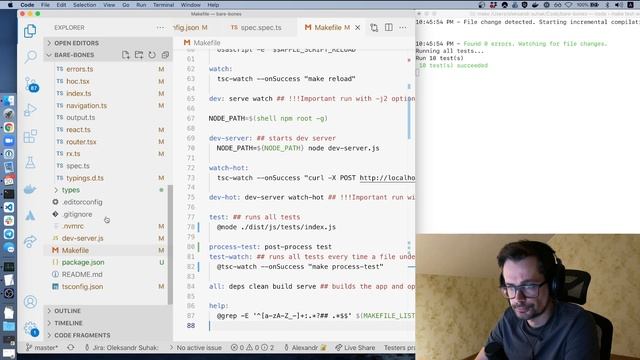Screen dimensions: 640x360
Task: Open the Apple menu
Action: click(x=11, y=5)
